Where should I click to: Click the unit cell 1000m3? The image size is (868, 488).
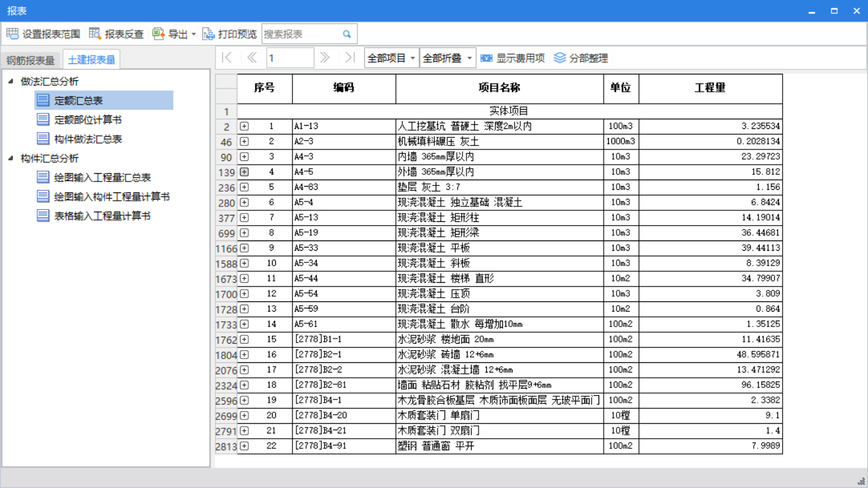tap(621, 142)
